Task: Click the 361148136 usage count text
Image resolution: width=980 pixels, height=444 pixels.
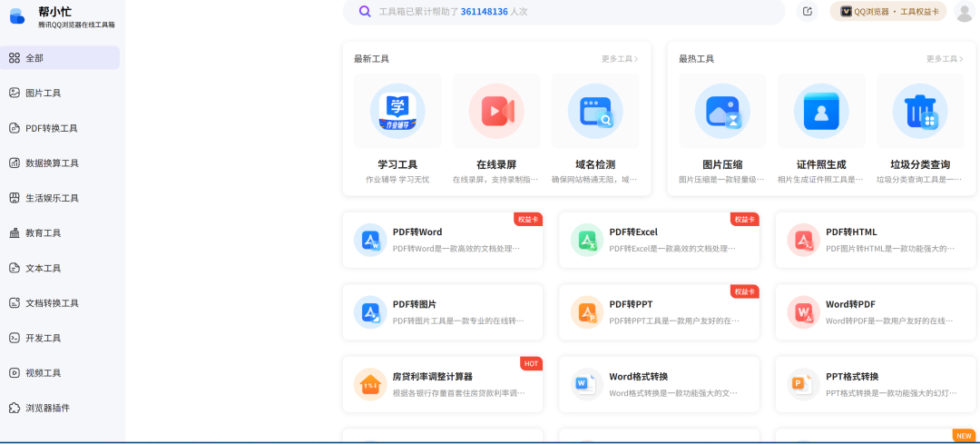Action: [x=485, y=11]
